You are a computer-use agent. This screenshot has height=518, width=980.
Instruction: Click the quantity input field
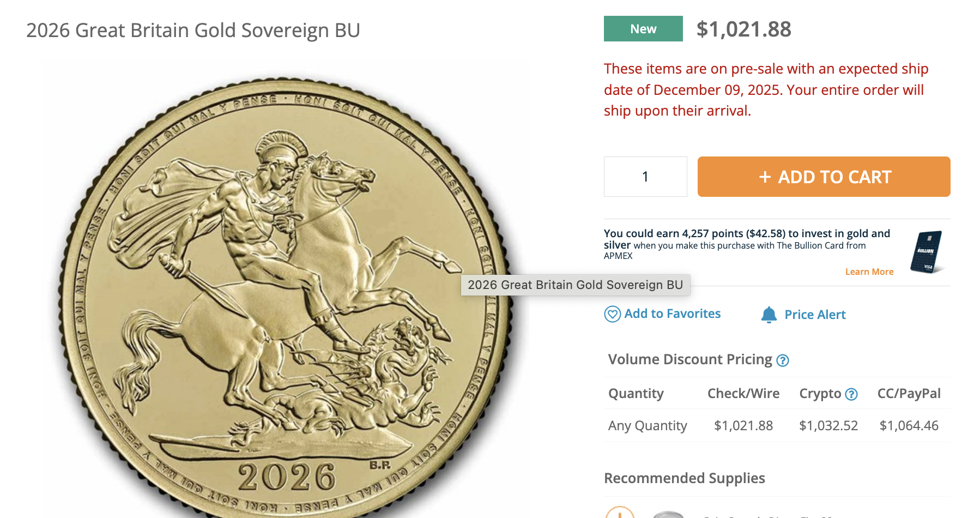click(645, 177)
